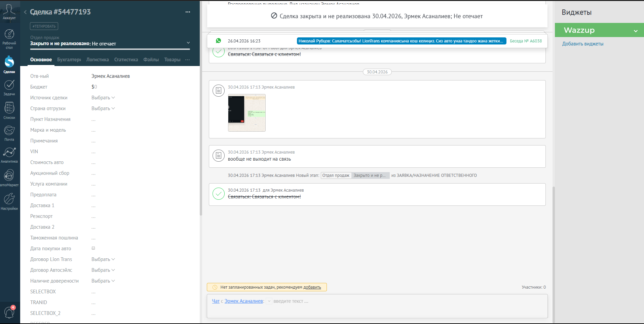644x324 pixels.
Task: Open deal three-dots menu in header
Action: pos(188,12)
